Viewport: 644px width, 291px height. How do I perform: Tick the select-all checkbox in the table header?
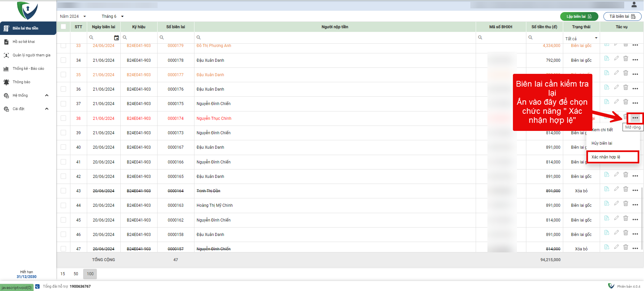tap(63, 27)
